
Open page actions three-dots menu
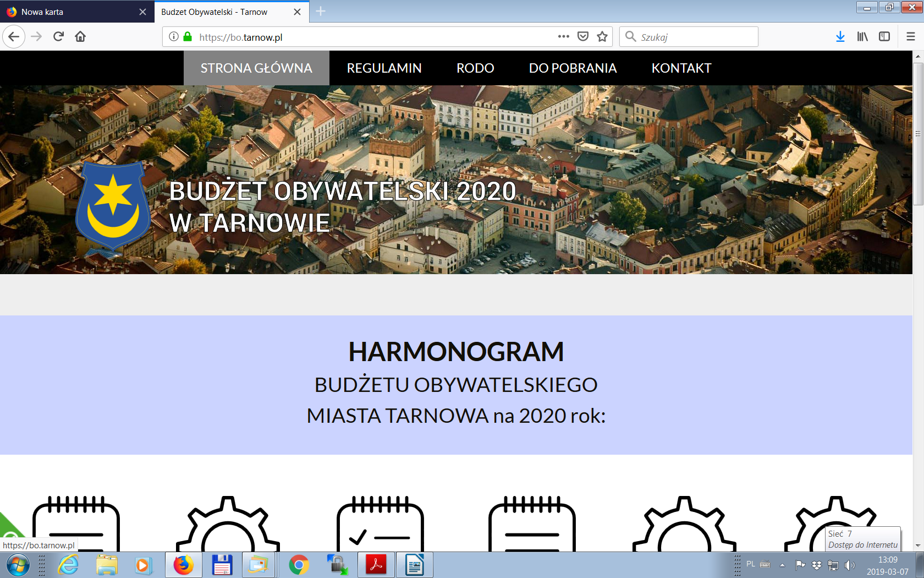pos(564,37)
